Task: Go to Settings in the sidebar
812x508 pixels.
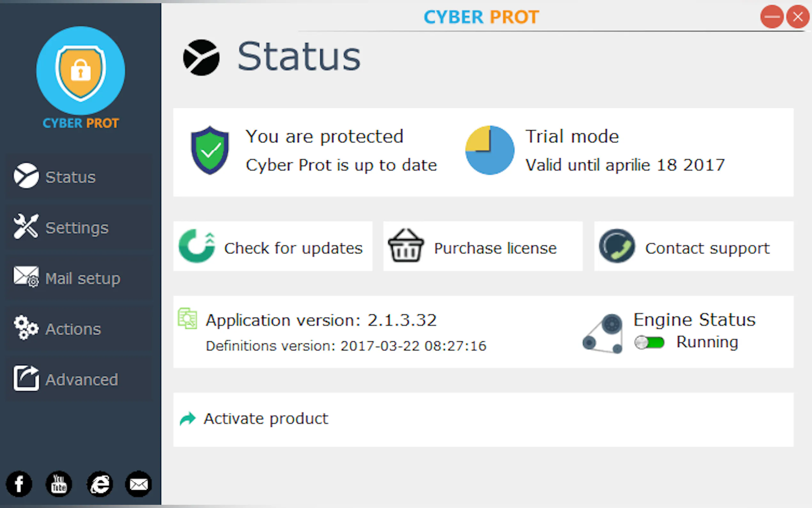Action: [x=76, y=228]
